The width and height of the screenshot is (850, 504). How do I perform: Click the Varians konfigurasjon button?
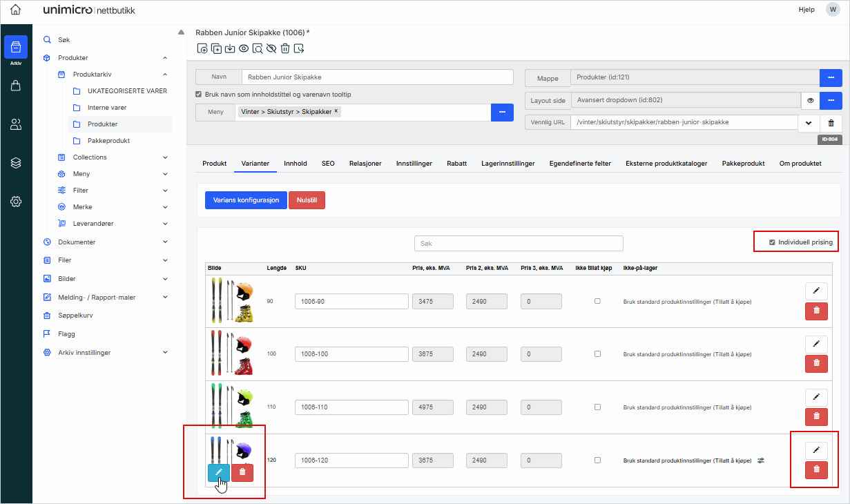point(246,200)
